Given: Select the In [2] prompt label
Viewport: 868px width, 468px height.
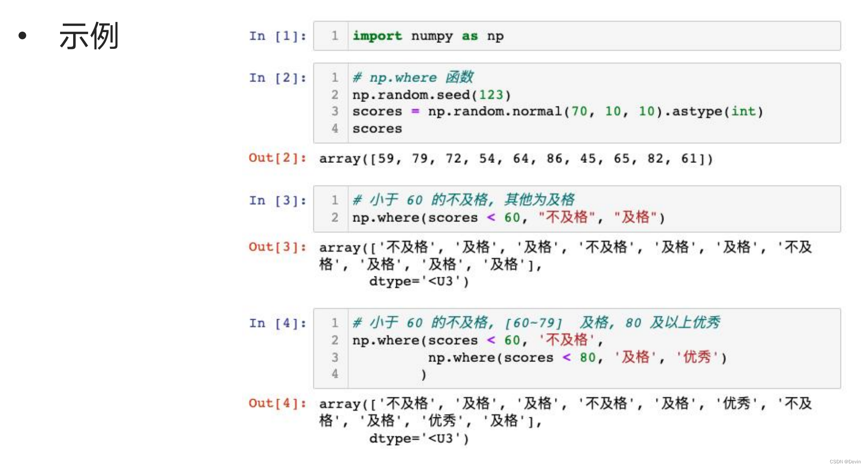Looking at the screenshot, I should pos(278,78).
